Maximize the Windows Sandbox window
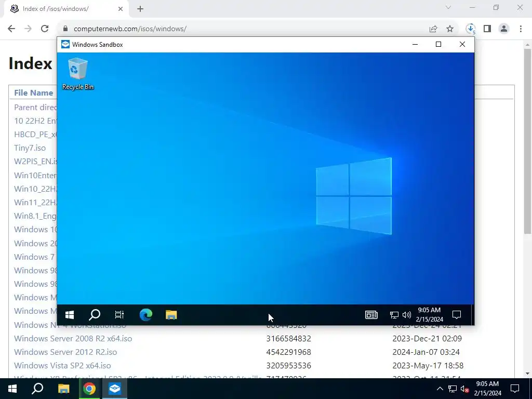This screenshot has height=399, width=532. pos(438,45)
